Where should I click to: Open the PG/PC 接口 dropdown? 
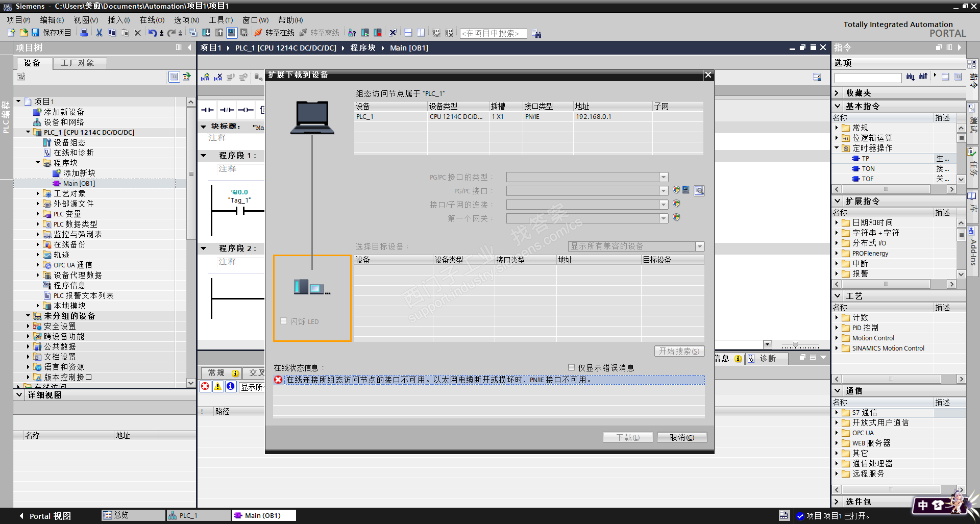(664, 191)
